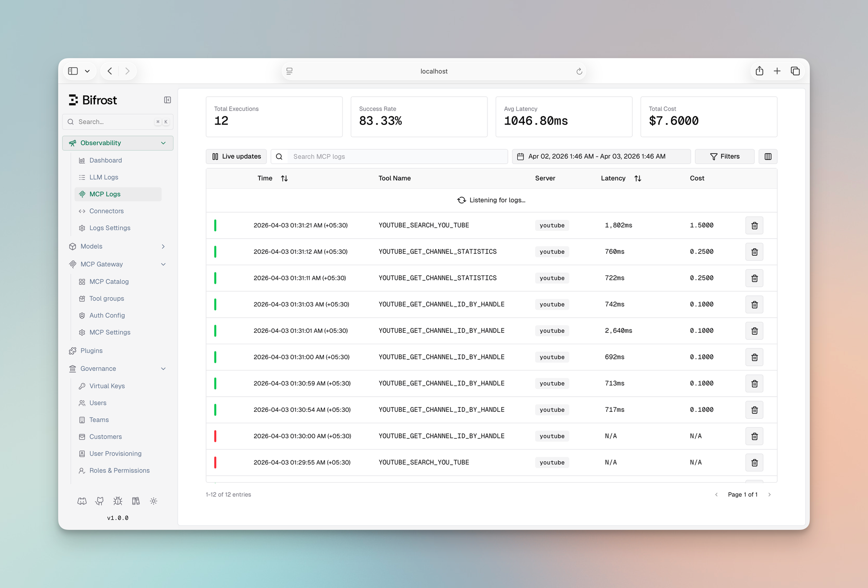Open the Filters button
Viewport: 868px width, 588px height.
coord(724,157)
